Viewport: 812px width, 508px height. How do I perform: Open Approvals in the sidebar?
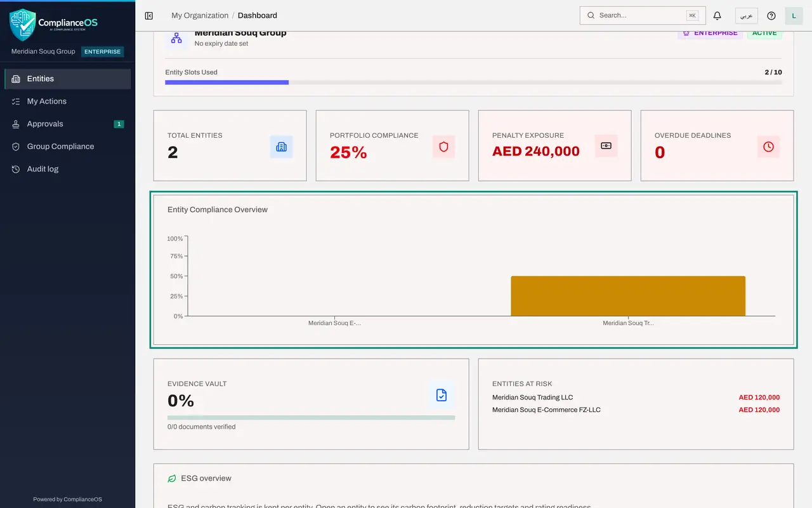click(x=67, y=124)
